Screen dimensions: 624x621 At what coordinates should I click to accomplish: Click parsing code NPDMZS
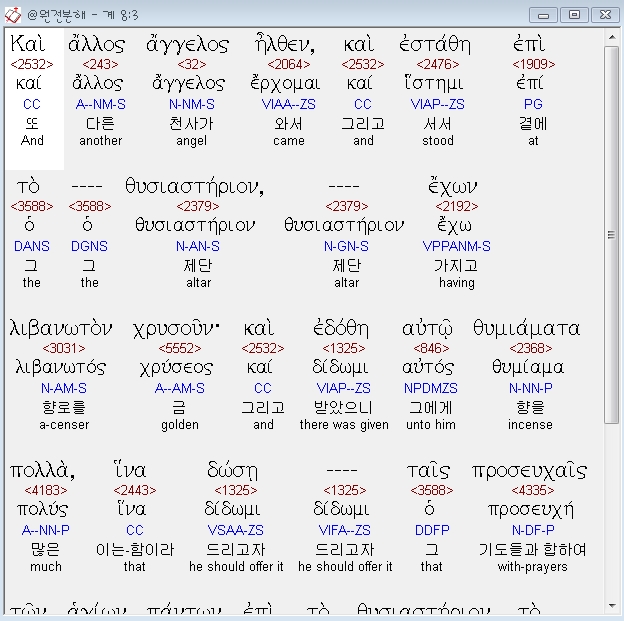tap(431, 388)
